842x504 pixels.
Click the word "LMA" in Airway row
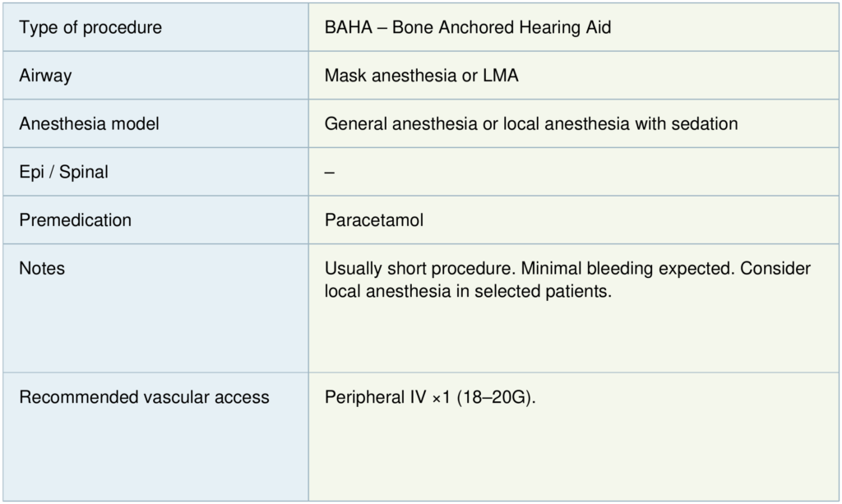501,76
